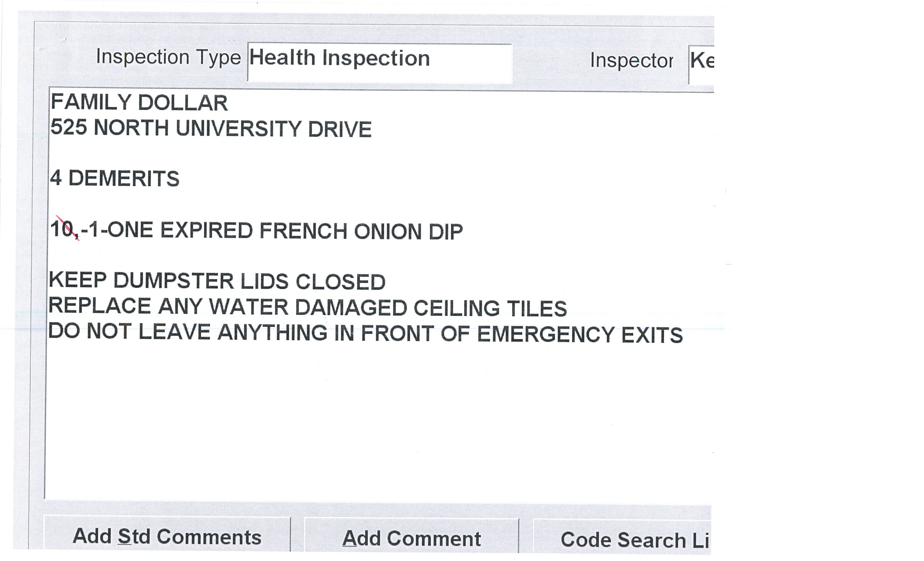Click the word REPLACE in the comments

pos(99,306)
